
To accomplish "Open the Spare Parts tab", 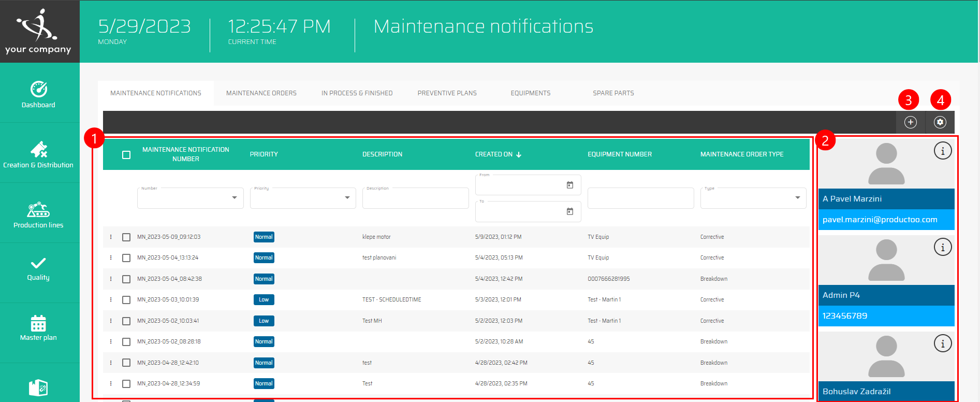I will click(613, 93).
